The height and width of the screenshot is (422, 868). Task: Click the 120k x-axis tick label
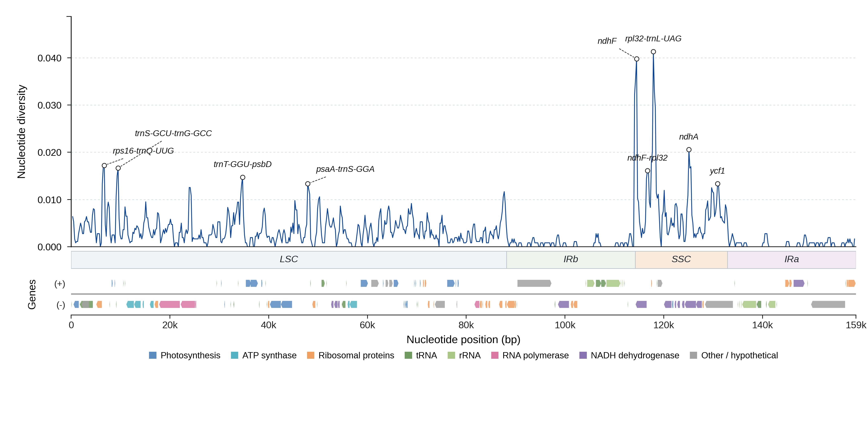[664, 325]
